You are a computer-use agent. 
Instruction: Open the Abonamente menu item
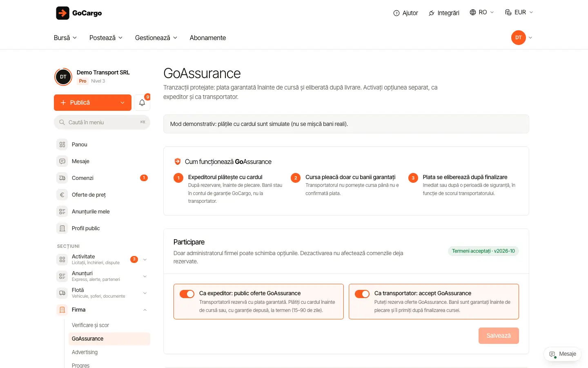(208, 38)
